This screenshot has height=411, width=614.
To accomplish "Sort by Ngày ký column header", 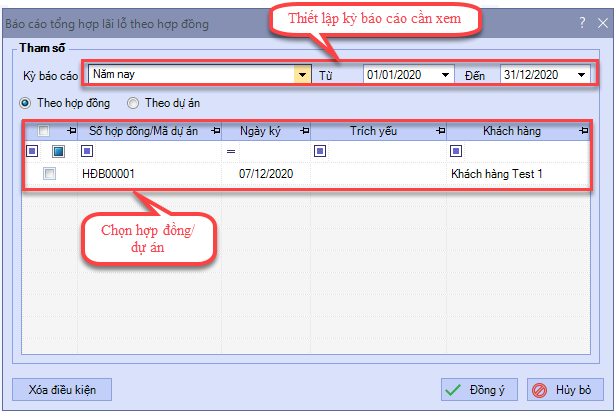I will click(260, 131).
